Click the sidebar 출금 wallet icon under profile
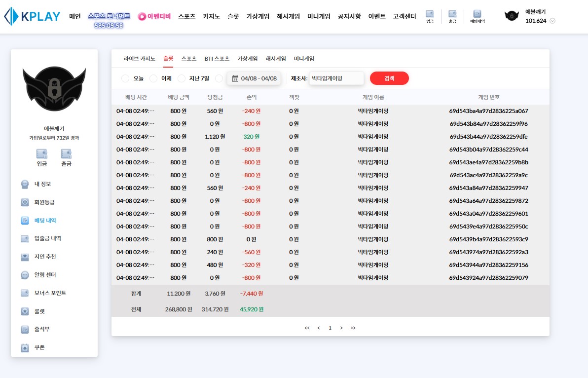Image resolution: width=588 pixels, height=378 pixels. coord(66,154)
